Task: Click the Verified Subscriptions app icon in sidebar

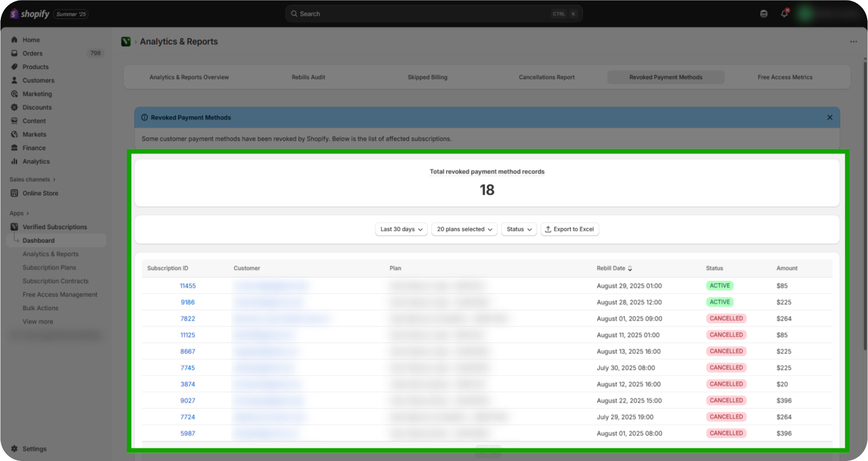Action: pyautogui.click(x=14, y=227)
